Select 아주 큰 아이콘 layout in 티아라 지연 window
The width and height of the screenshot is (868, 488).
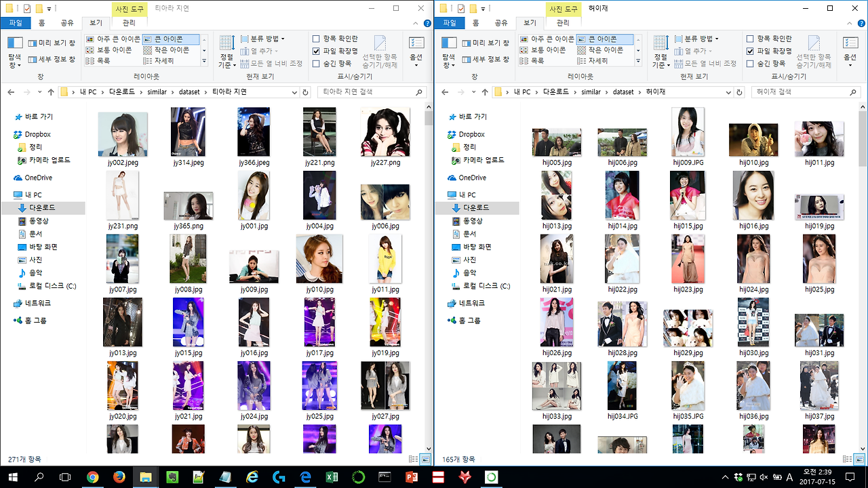[x=113, y=39]
